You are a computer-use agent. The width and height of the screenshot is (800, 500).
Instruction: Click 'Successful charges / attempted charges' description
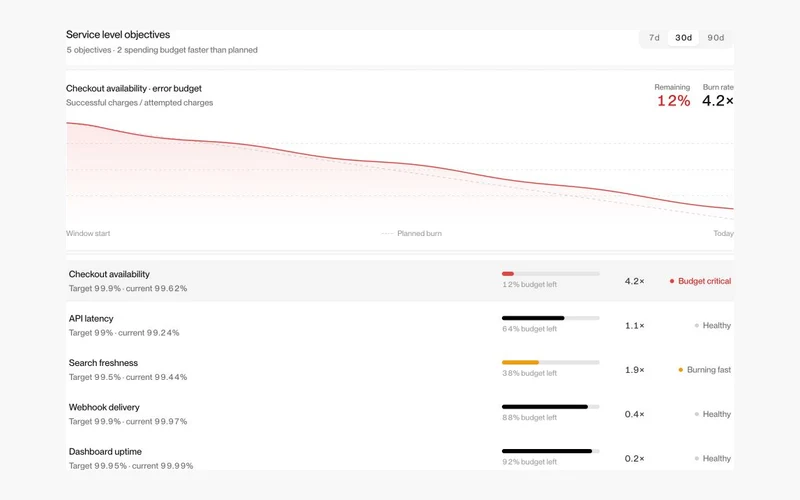139,103
